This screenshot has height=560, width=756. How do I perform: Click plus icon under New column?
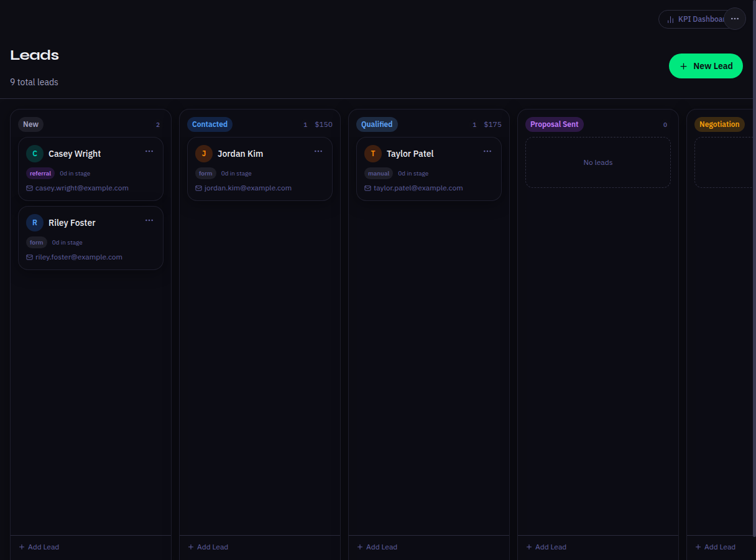click(x=22, y=547)
